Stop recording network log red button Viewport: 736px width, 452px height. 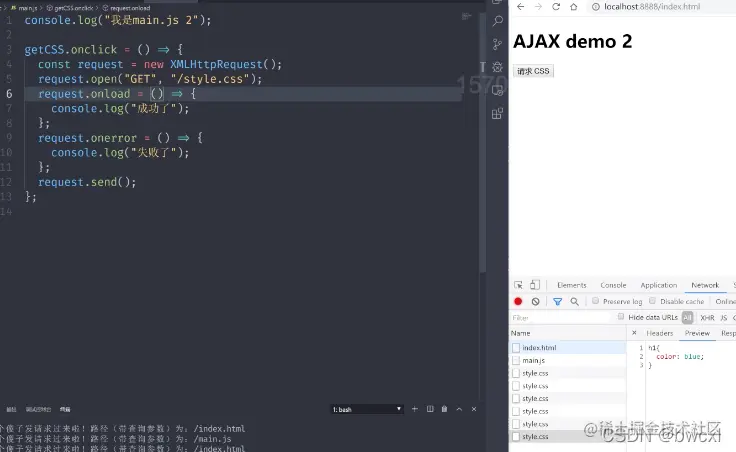tap(518, 301)
